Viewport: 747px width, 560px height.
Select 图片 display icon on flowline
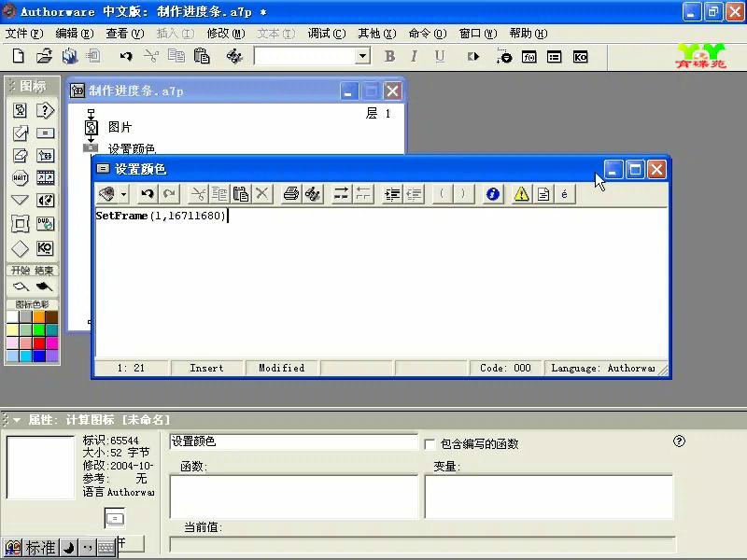pyautogui.click(x=91, y=127)
